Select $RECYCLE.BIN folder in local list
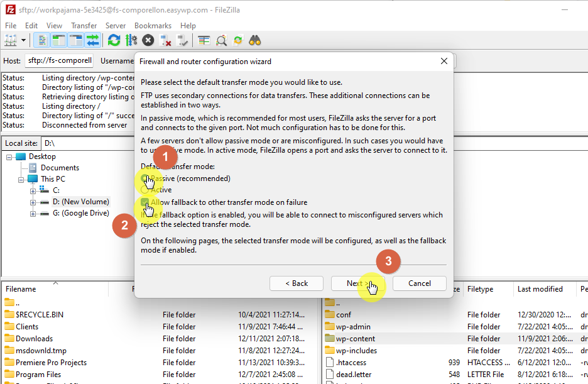This screenshot has width=588, height=384. coord(40,315)
